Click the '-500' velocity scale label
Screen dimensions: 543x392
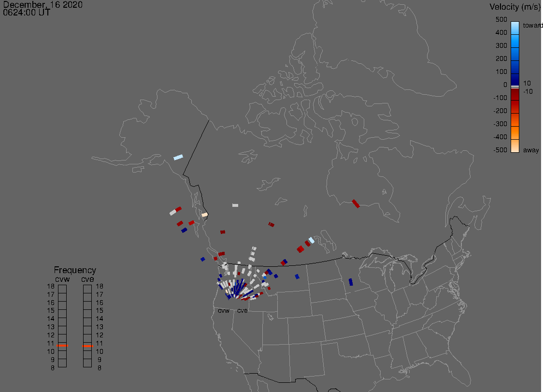pos(500,150)
